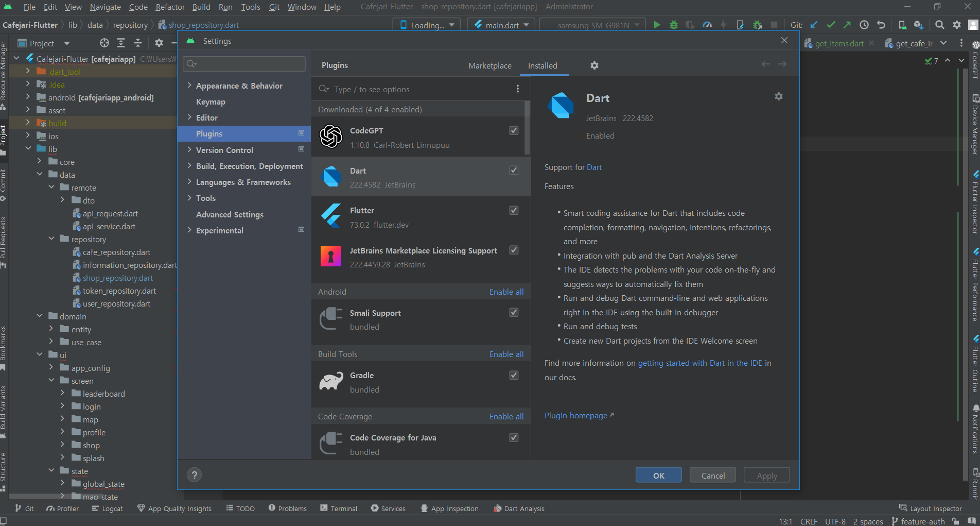Image resolution: width=980 pixels, height=526 pixels.
Task: Toggle Code Coverage for Java checkbox
Action: coord(514,437)
